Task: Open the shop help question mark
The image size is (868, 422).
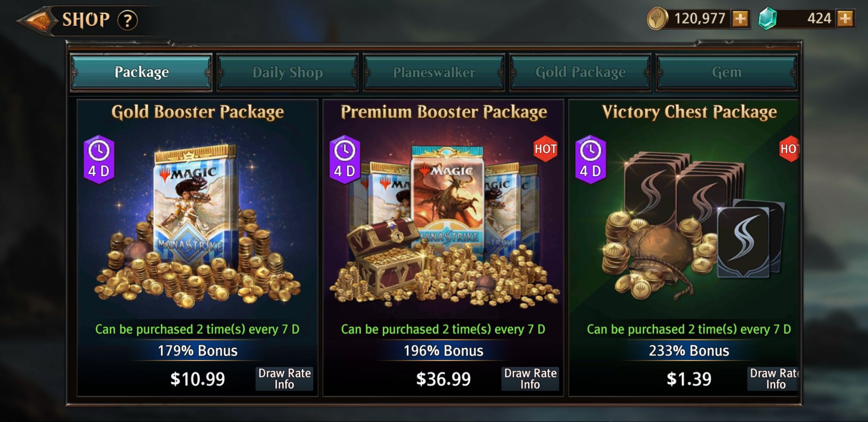Action: coord(127,20)
